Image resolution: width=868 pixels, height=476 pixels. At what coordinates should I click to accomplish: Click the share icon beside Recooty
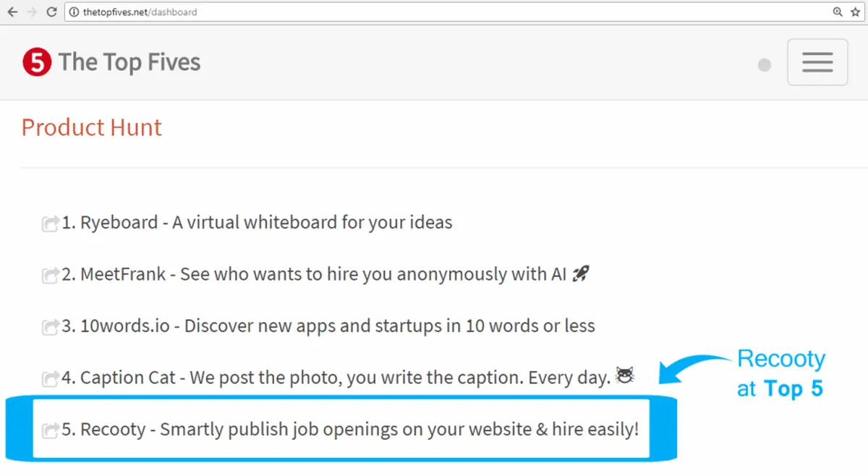tap(50, 430)
